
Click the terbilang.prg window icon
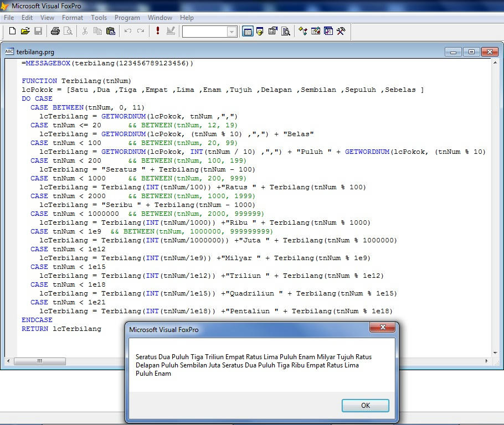pyautogui.click(x=9, y=51)
